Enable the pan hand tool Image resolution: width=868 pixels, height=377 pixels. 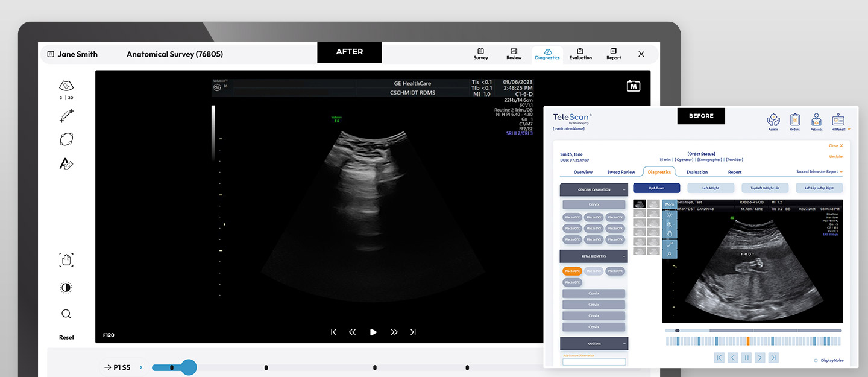point(66,260)
